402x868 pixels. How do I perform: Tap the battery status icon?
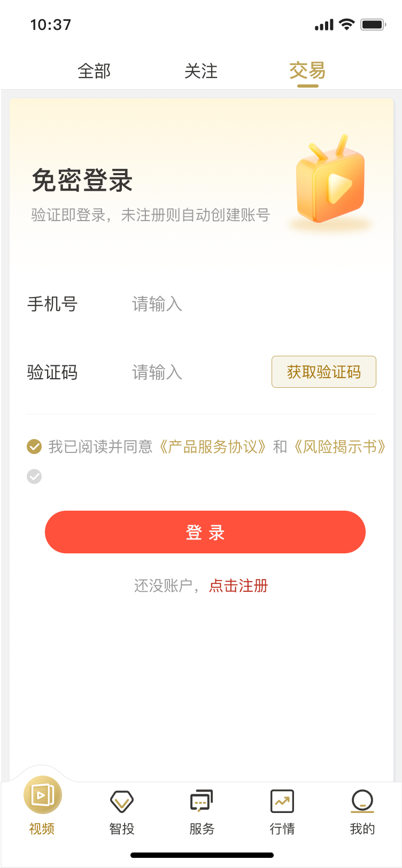373,25
